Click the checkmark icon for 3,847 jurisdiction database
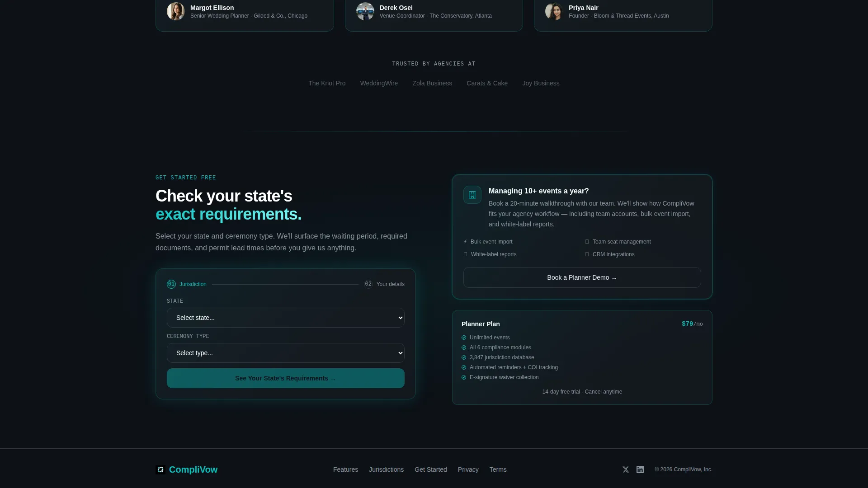868x488 pixels. click(464, 357)
